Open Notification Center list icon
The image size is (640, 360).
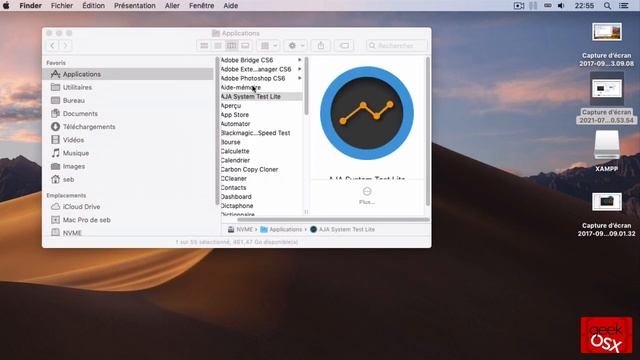624,6
